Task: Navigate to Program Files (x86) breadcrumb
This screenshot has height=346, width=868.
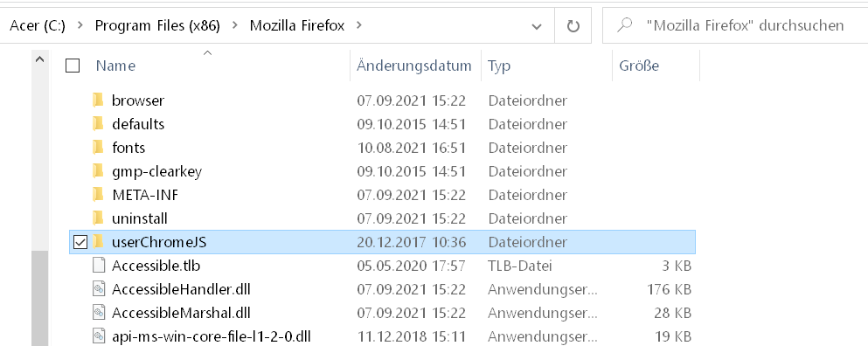Action: pos(157,25)
